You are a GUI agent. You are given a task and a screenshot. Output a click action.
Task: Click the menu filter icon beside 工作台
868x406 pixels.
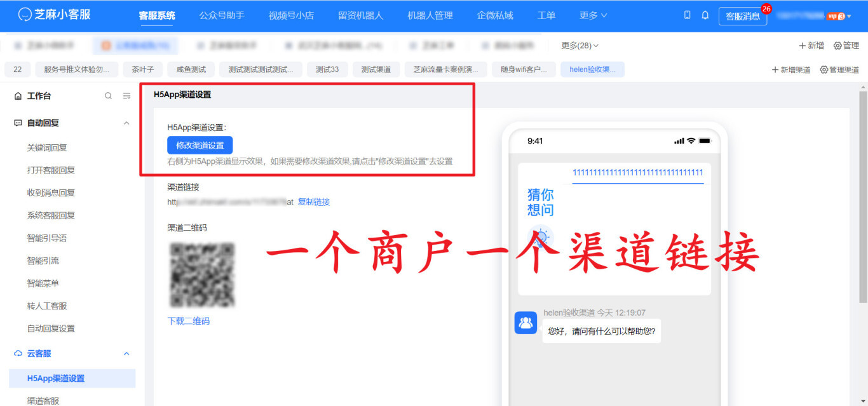point(126,96)
